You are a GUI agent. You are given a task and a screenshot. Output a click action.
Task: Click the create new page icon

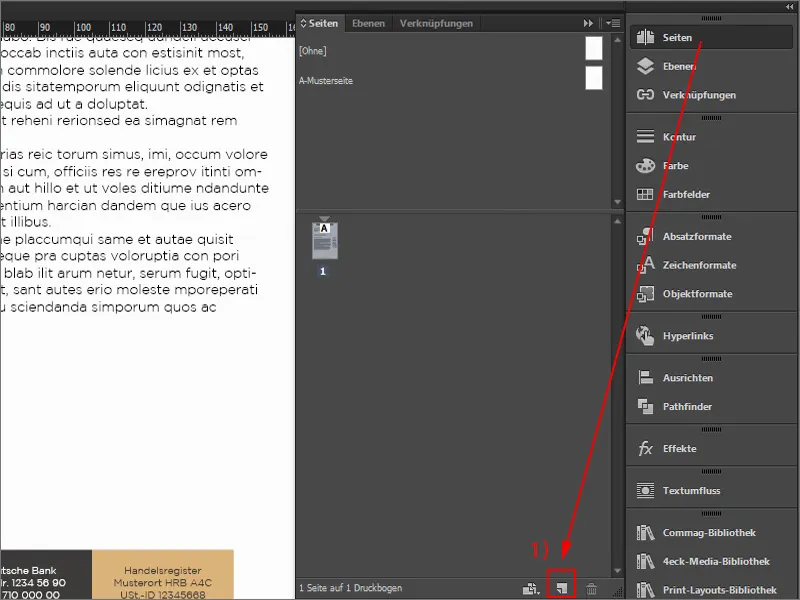point(562,588)
